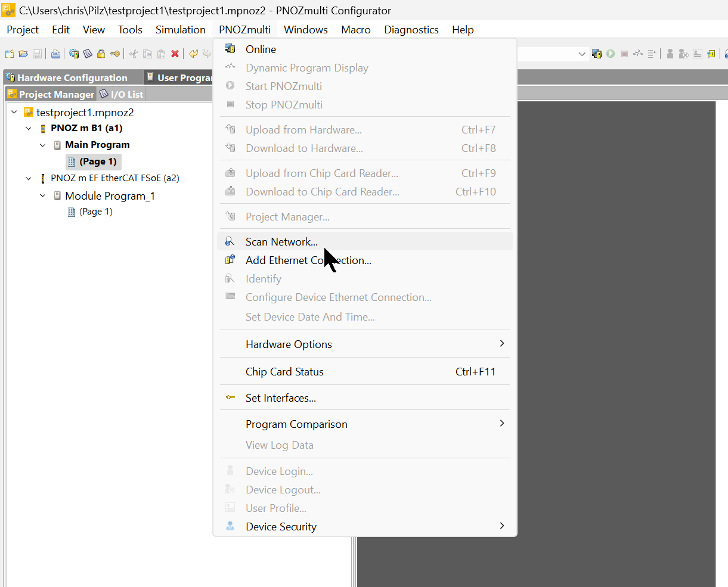Click the Save diskette toolbar icon
This screenshot has width=728, height=587.
[37, 54]
